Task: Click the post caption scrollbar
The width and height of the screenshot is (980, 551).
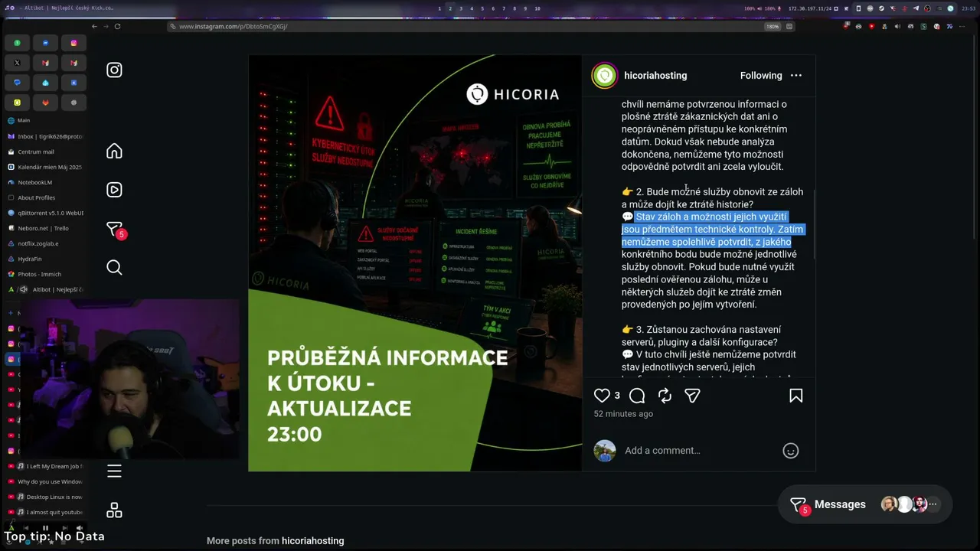Action: point(813,226)
